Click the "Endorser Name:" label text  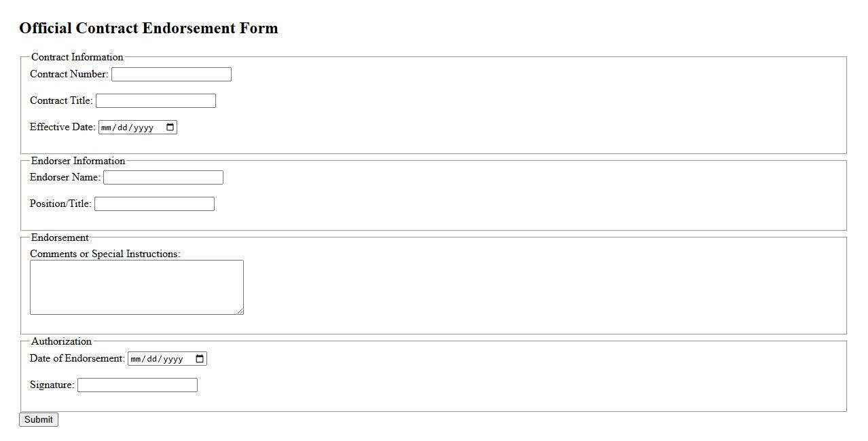[65, 177]
